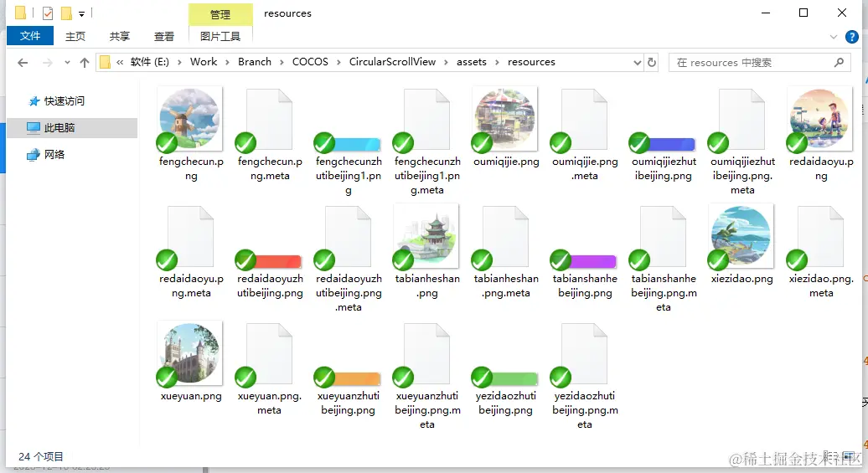Open the recent locations dropdown arrow
This screenshot has width=868, height=473.
[x=67, y=63]
